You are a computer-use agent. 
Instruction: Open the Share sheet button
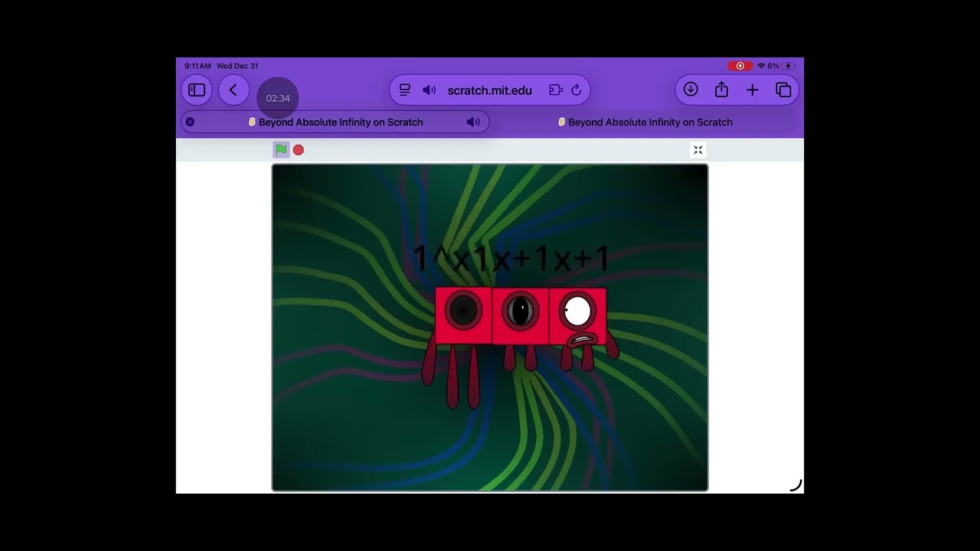coord(721,90)
